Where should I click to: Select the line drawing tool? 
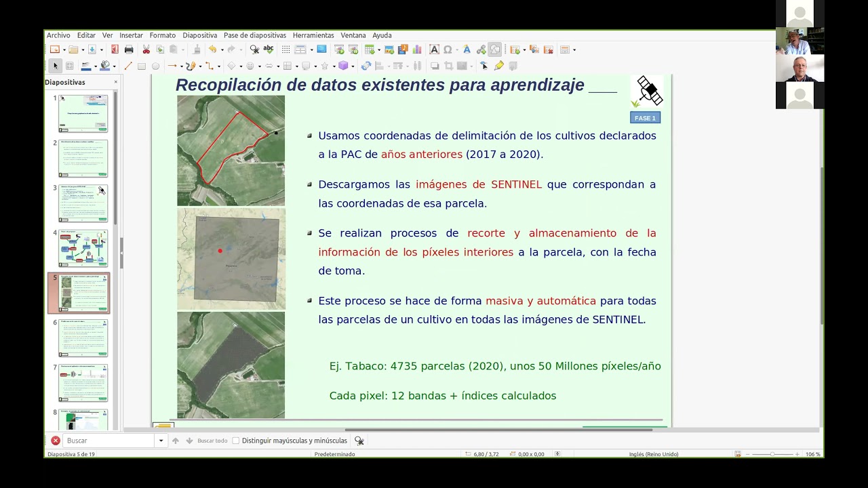click(x=128, y=66)
